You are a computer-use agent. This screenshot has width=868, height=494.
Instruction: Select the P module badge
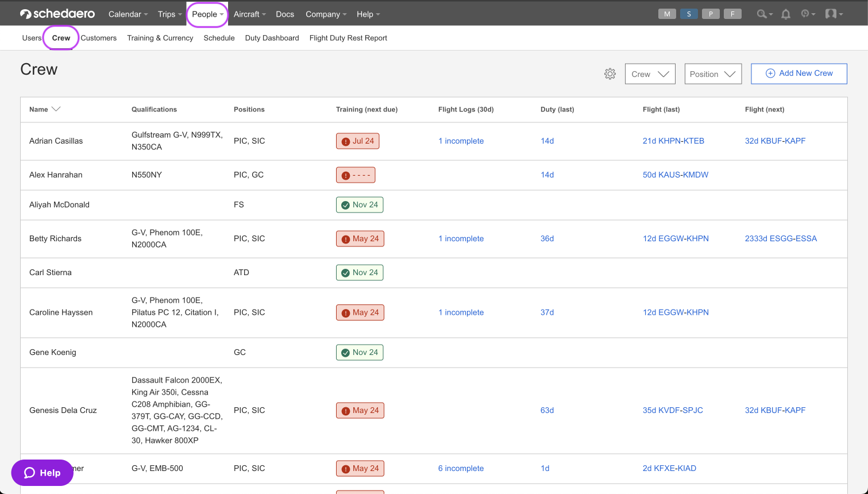tap(711, 14)
